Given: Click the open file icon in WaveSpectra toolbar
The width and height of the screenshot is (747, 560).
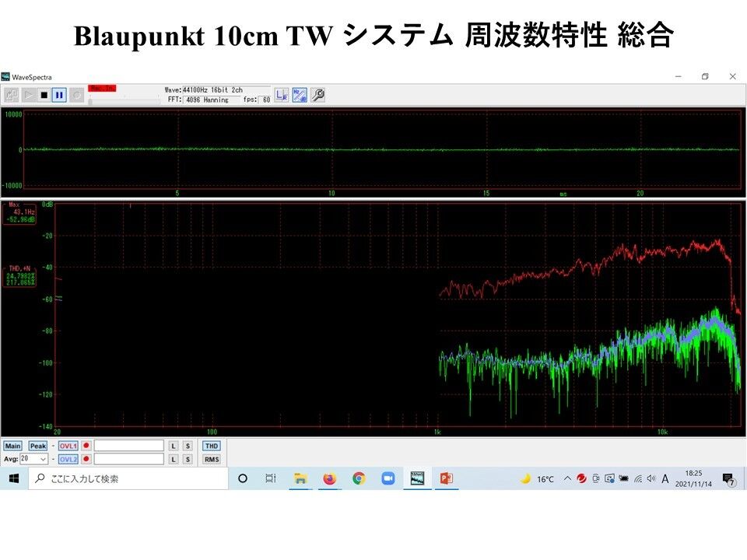Looking at the screenshot, I should 12,95.
